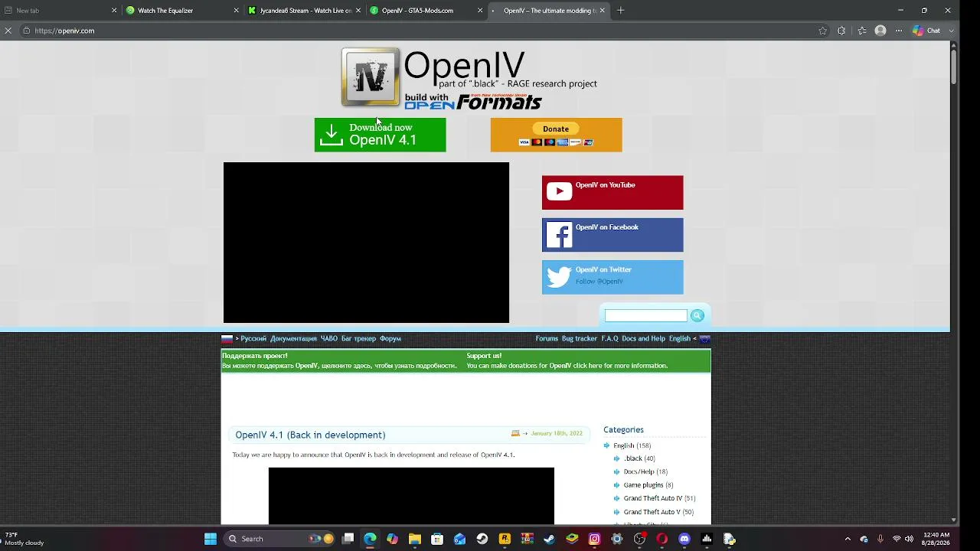Open the Copilot Chat button
The image size is (980, 551).
tap(926, 31)
